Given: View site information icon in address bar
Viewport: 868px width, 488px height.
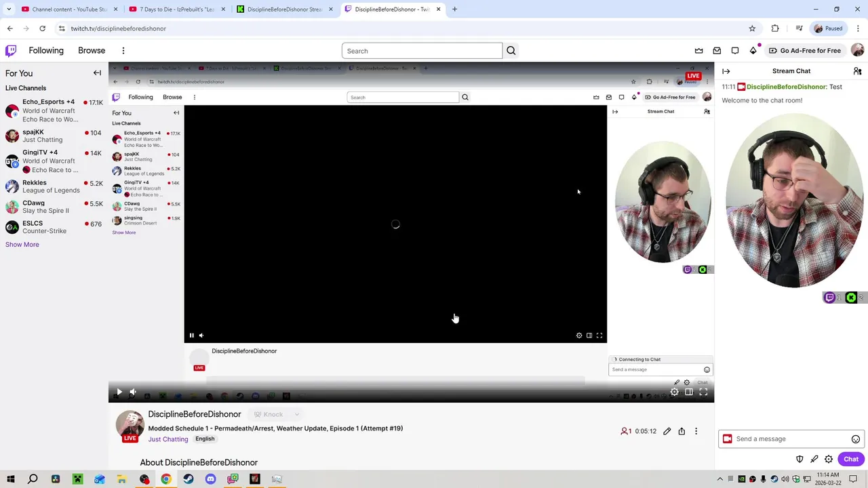Looking at the screenshot, I should pyautogui.click(x=62, y=28).
